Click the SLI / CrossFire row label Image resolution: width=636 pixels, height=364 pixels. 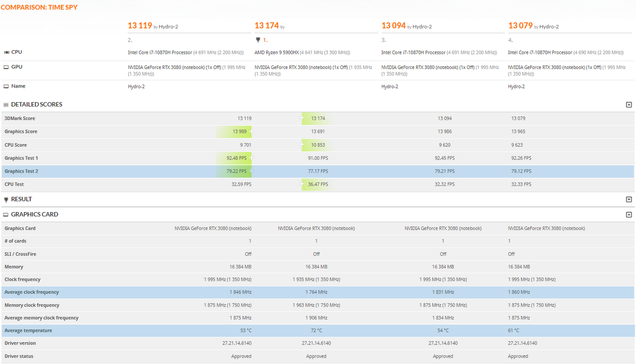[x=20, y=254]
